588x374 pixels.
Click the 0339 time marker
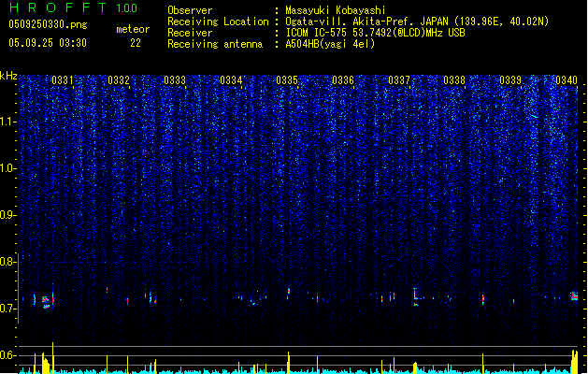click(510, 80)
